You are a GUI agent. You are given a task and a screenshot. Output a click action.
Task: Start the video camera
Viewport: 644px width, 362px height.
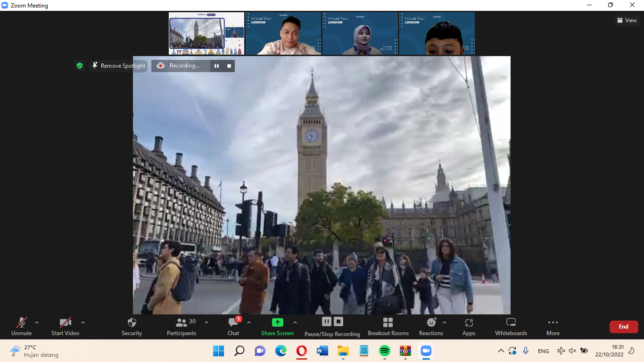point(65,327)
